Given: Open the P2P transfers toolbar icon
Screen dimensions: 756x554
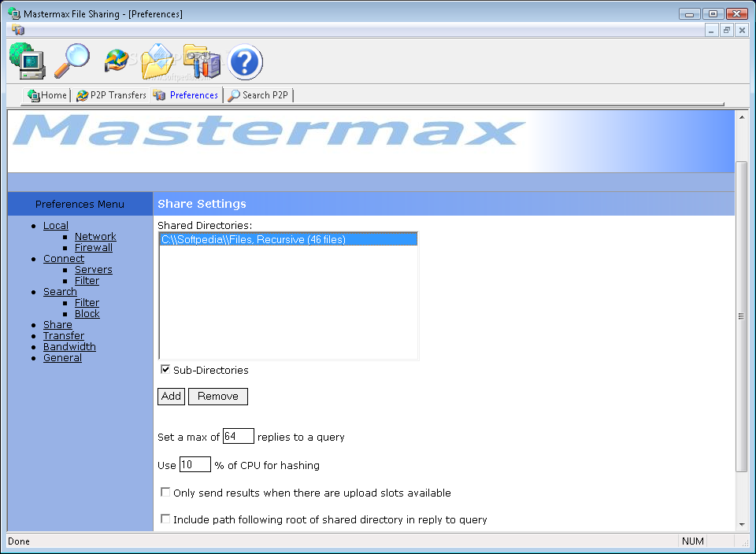Looking at the screenshot, I should (117, 61).
